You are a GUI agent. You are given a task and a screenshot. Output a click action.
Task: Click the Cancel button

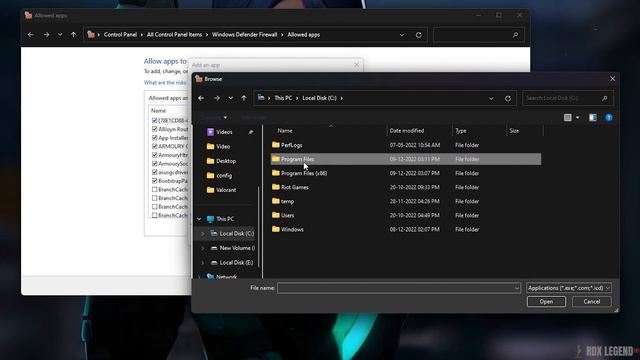click(591, 302)
